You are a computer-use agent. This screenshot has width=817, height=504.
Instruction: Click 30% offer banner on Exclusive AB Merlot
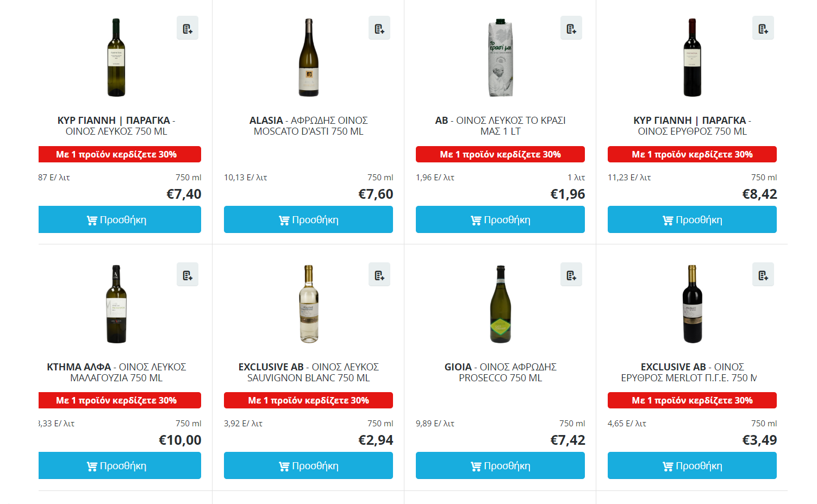pos(692,400)
